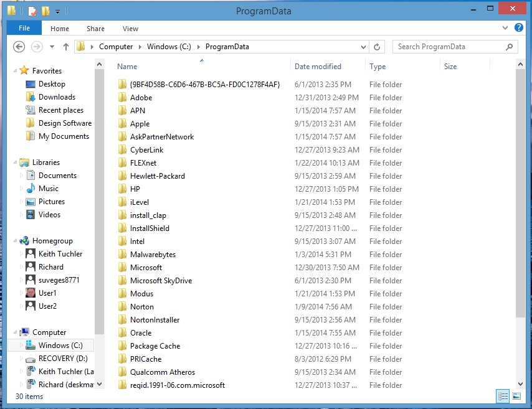Switch to the Share tab
The height and width of the screenshot is (409, 532).
point(95,29)
